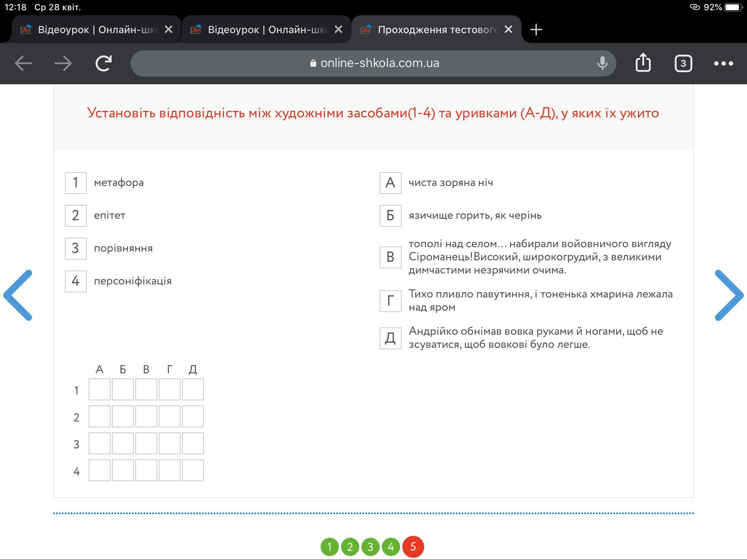Go to previous question with left chevron

(18, 295)
